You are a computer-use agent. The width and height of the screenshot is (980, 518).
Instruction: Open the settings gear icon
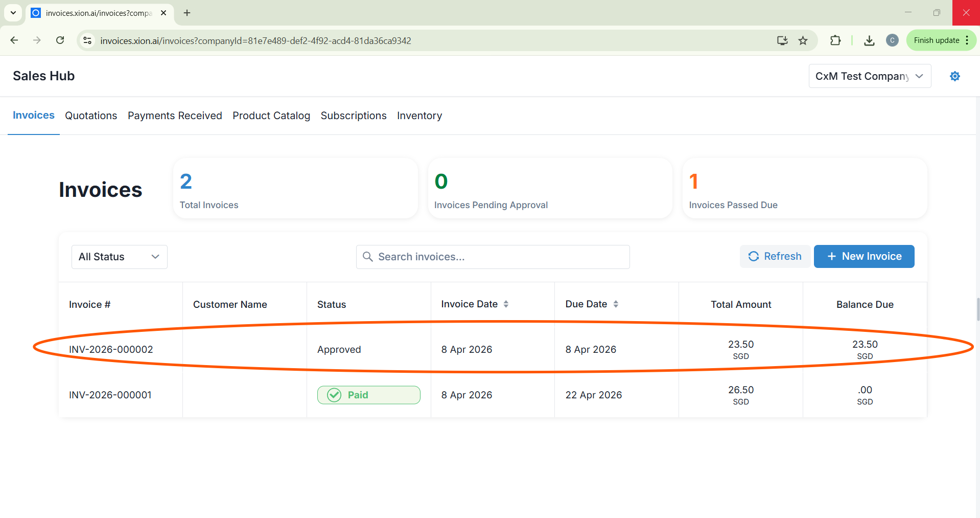click(x=954, y=76)
